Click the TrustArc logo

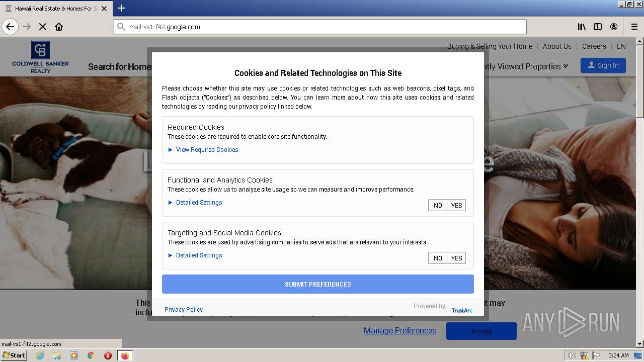462,310
